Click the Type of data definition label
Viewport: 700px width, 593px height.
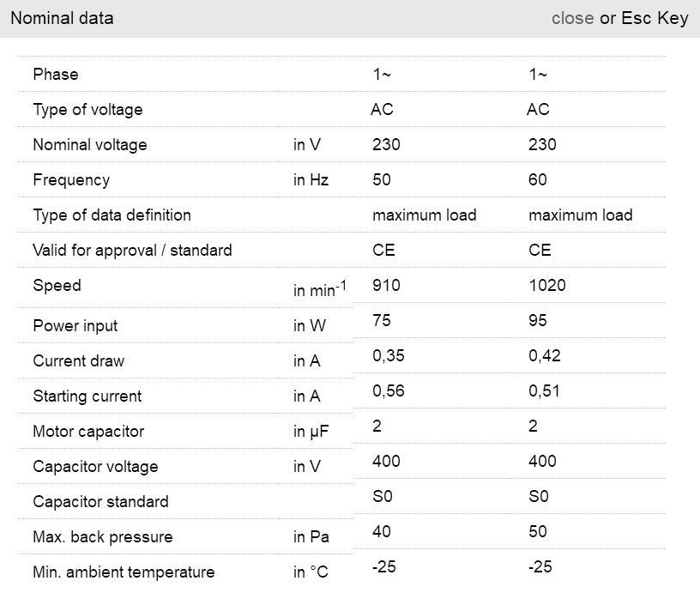pyautogui.click(x=112, y=215)
